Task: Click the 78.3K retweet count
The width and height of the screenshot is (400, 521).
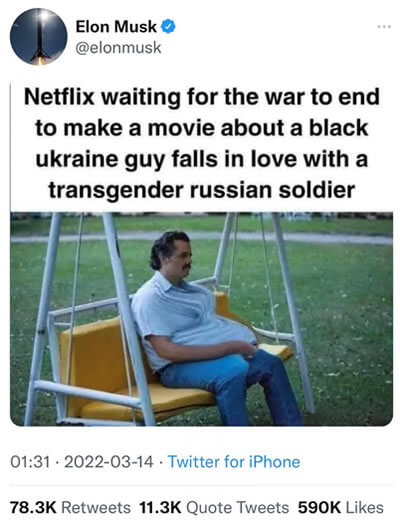Action: tap(33, 507)
